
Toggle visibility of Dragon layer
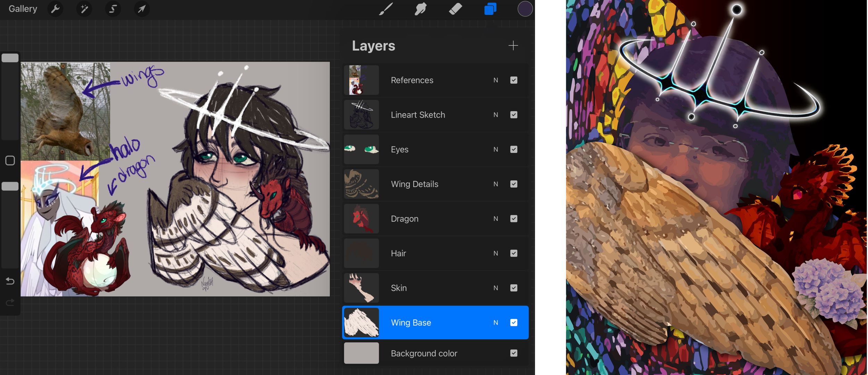[x=514, y=219]
